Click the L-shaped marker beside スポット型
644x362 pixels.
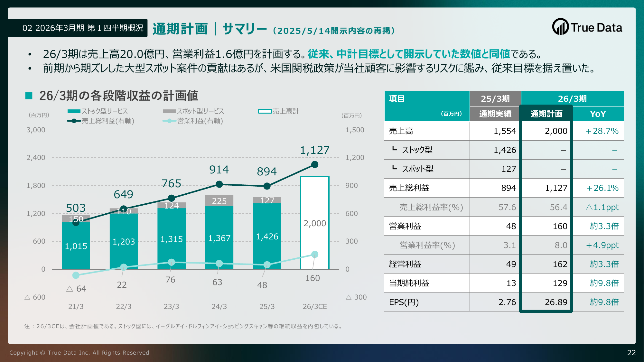(395, 167)
